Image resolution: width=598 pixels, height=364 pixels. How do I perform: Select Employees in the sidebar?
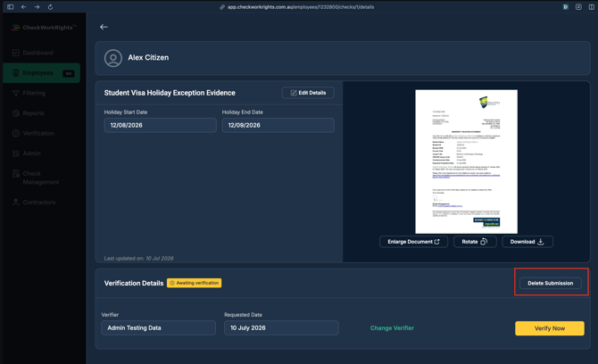[42, 73]
